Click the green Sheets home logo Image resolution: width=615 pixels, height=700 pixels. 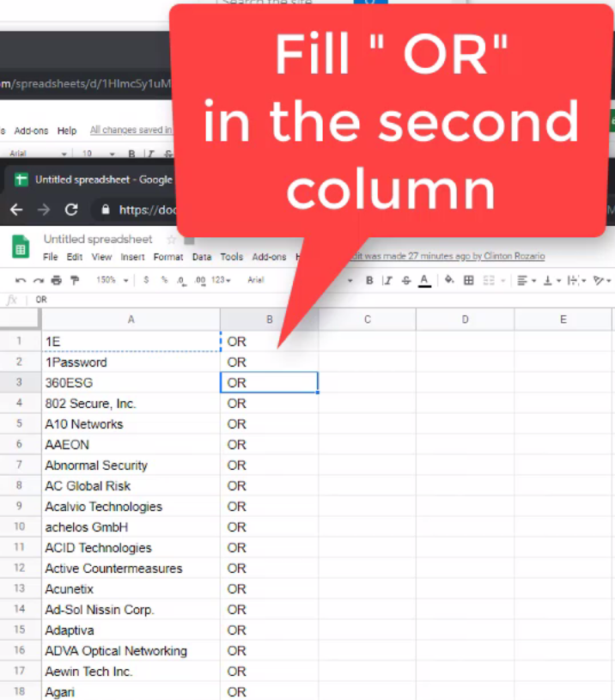click(21, 247)
